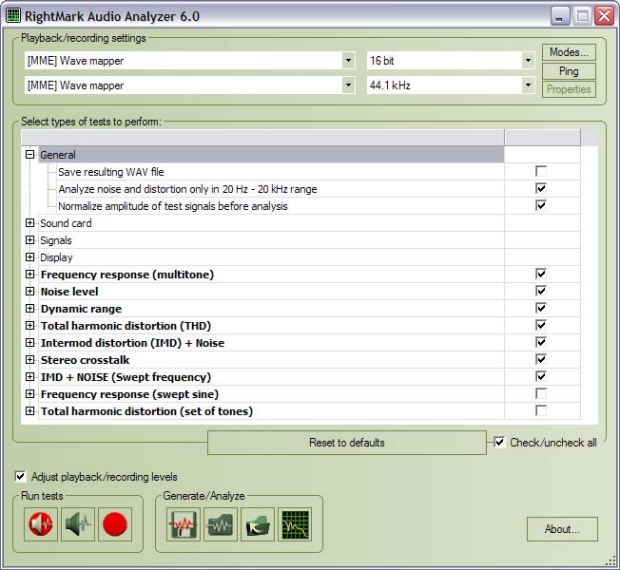Select the Sound card row label

[x=66, y=223]
